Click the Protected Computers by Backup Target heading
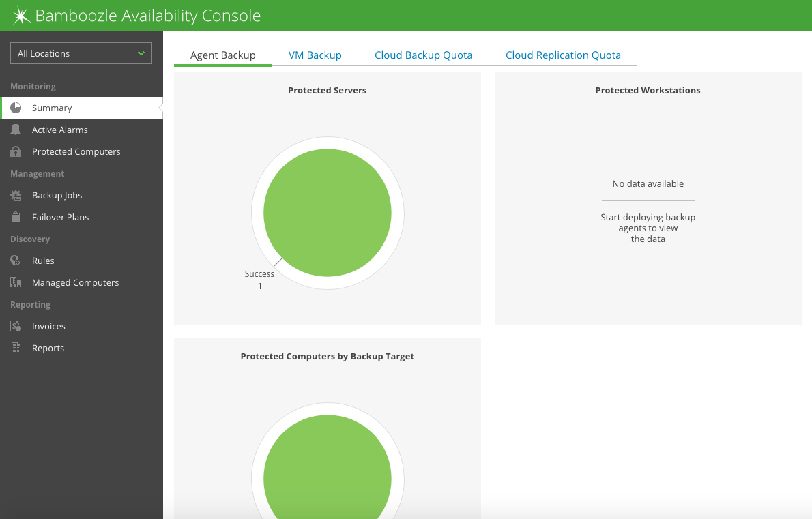 point(328,357)
